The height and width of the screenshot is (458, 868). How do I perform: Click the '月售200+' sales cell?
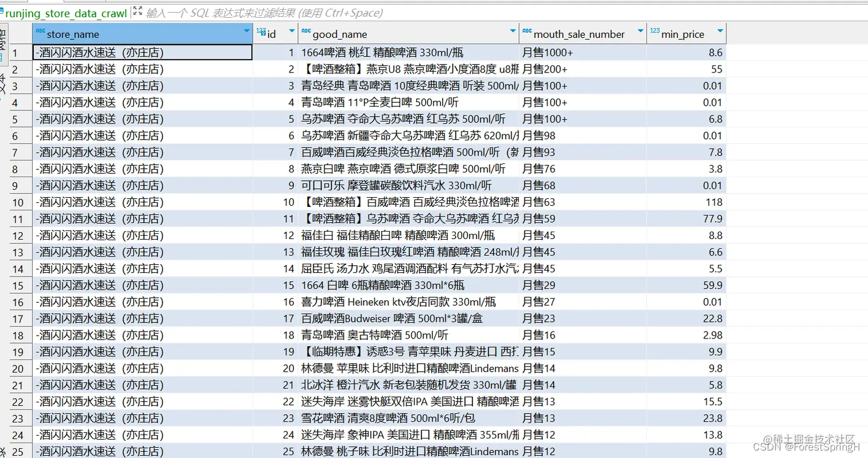[x=583, y=70]
